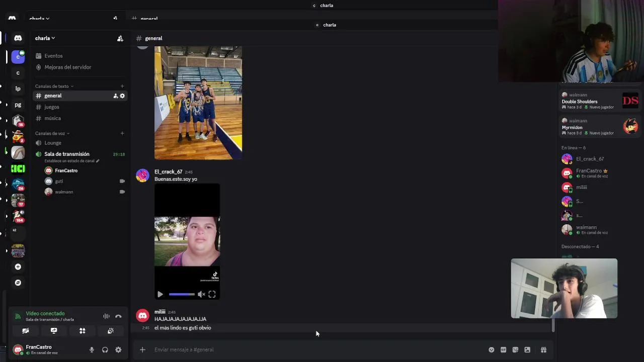
Task: Open miliii in the member list
Action: pos(600,187)
